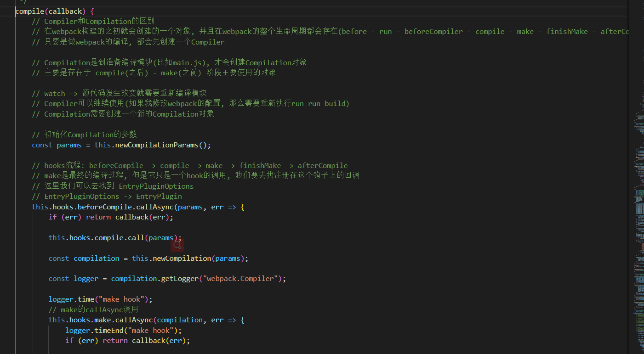Image resolution: width=644 pixels, height=354 pixels.
Task: Click the comment 'EntryPluginOptions -> EntryPlugin'
Action: (x=107, y=196)
